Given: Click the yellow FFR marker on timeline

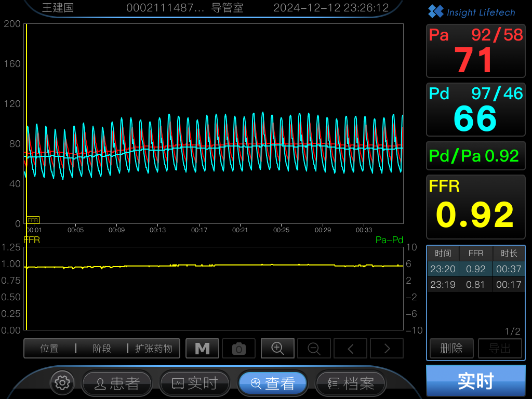Looking at the screenshot, I should (33, 220).
